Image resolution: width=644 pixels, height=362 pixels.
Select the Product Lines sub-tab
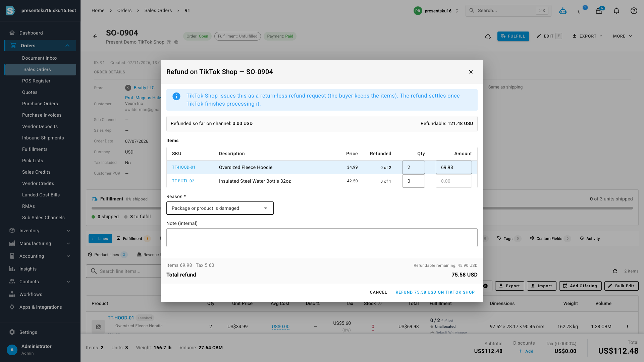(x=107, y=255)
